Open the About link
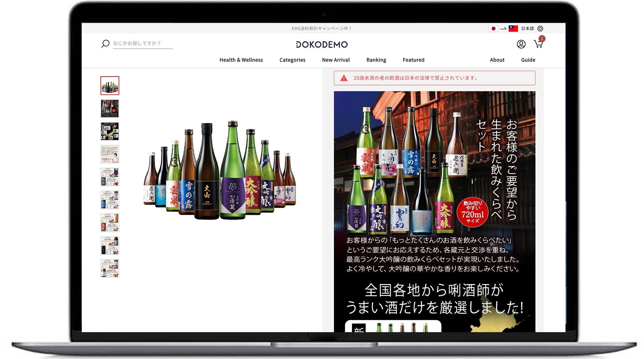Viewport: 644px width, 359px height. 497,60
